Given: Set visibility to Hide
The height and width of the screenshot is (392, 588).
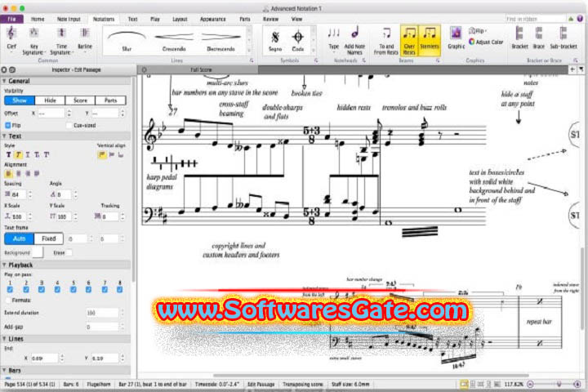Looking at the screenshot, I should 50,100.
